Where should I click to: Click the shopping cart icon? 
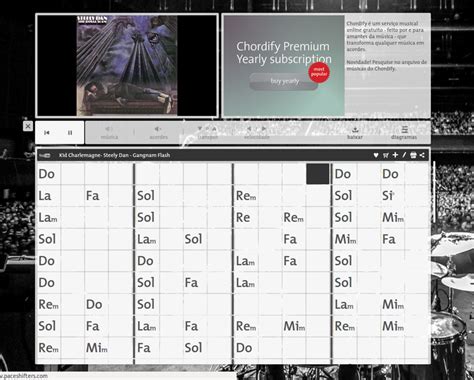(x=386, y=155)
